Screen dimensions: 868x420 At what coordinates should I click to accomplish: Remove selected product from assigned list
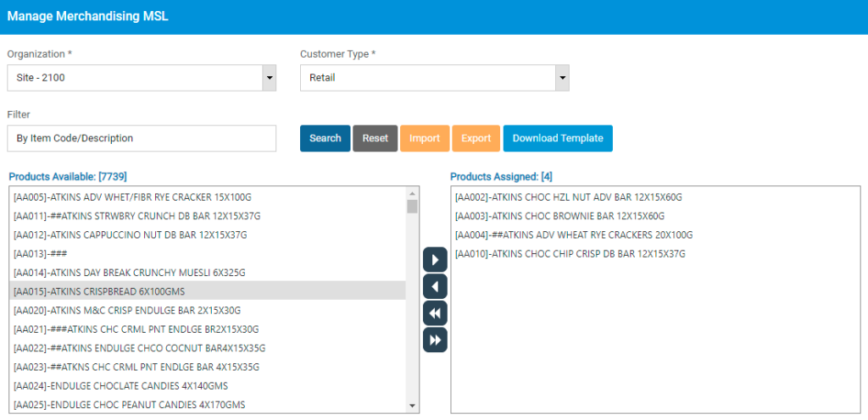[435, 286]
